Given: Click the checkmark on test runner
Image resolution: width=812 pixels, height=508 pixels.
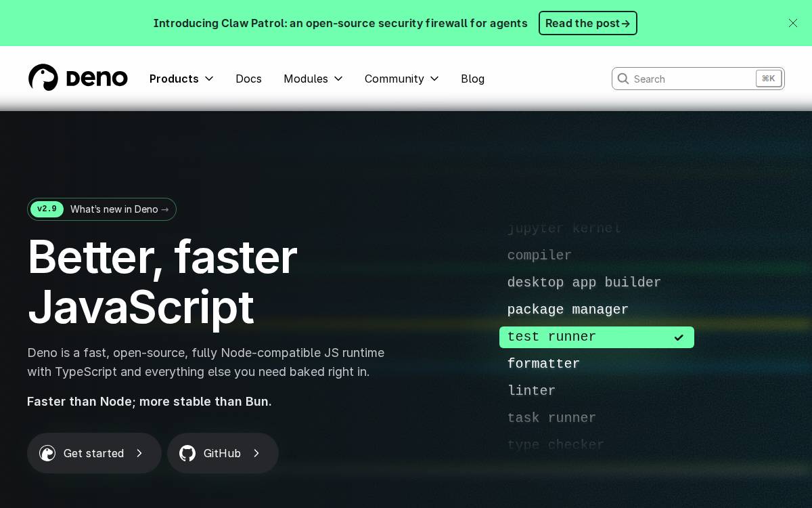Looking at the screenshot, I should [x=679, y=337].
